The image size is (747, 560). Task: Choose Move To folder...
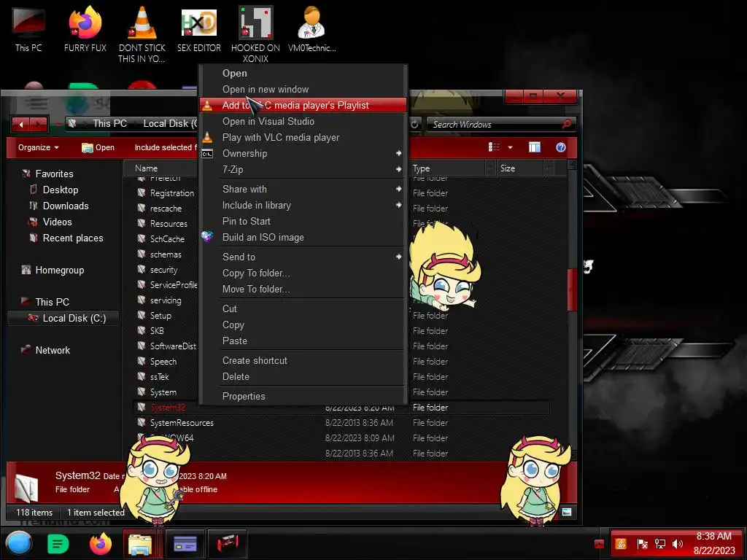(303, 289)
